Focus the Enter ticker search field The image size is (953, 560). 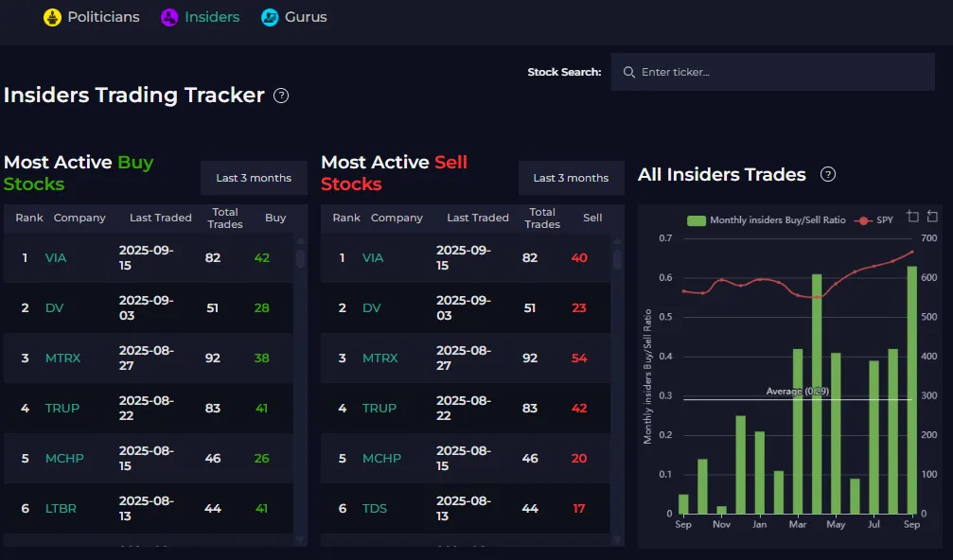tap(773, 72)
